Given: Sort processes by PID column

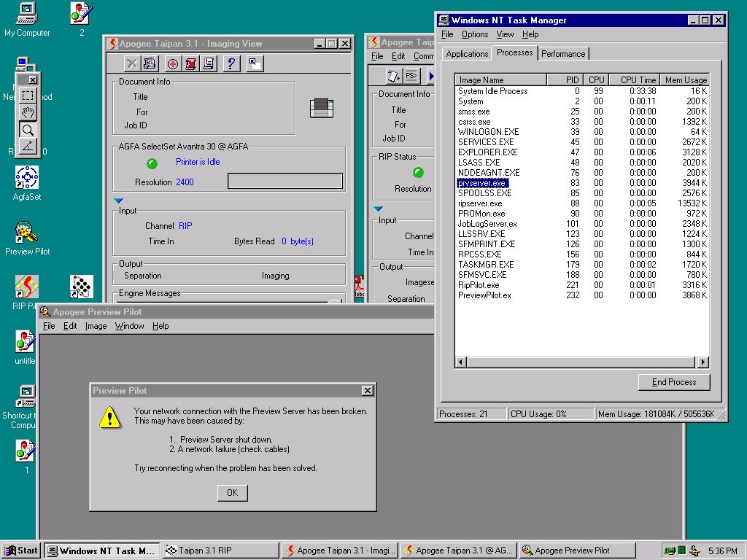Looking at the screenshot, I should 565,80.
